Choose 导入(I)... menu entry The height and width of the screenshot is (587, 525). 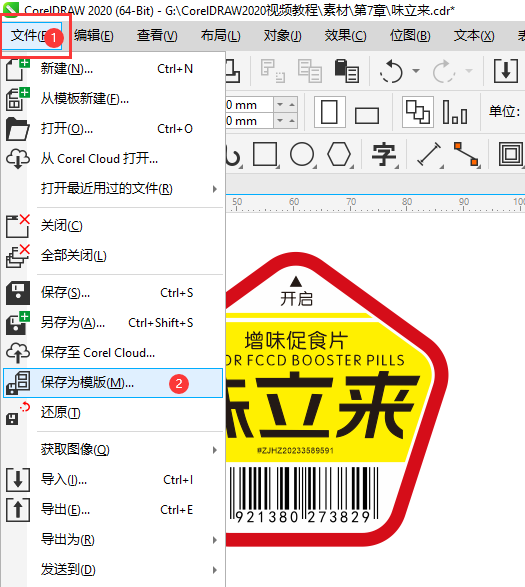(x=112, y=480)
